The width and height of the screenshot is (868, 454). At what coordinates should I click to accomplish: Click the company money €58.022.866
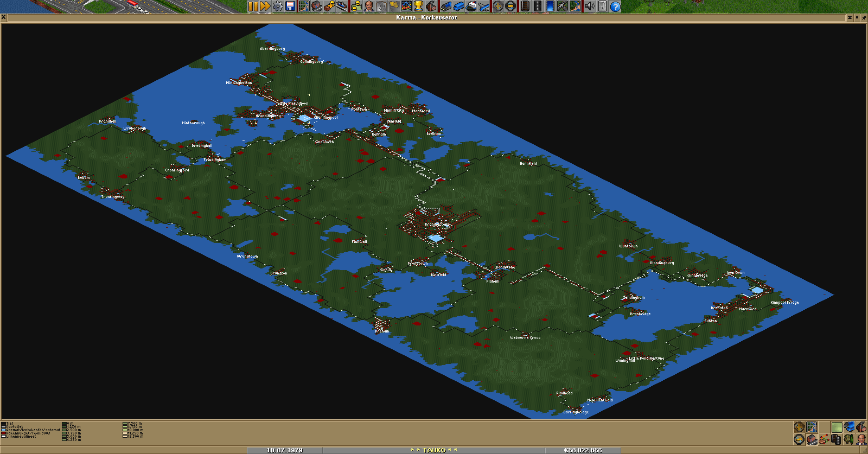click(583, 450)
